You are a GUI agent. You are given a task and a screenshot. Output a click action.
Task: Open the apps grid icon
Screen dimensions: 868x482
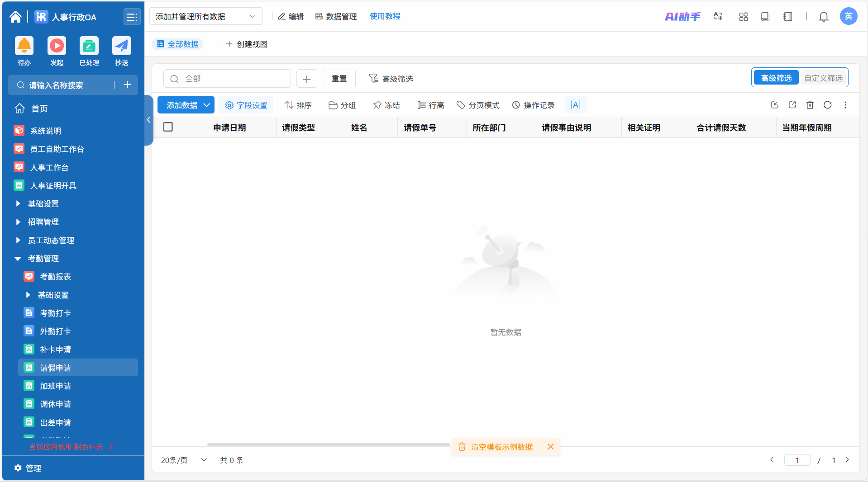point(743,17)
